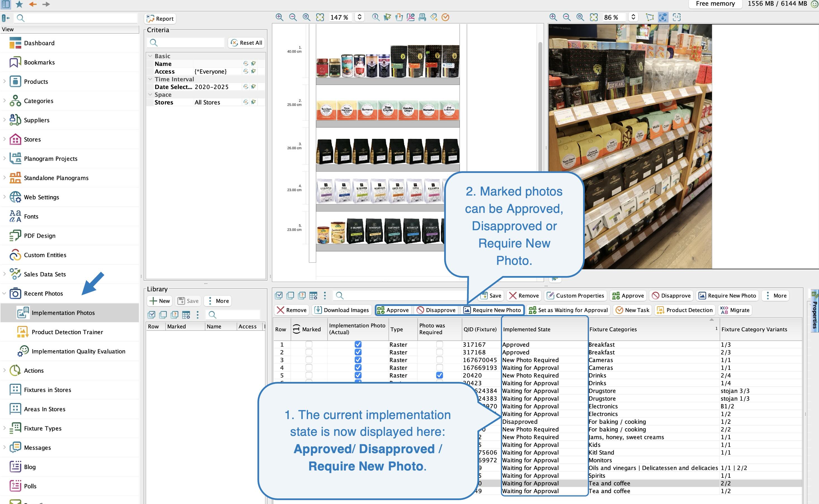
Task: Click the PDF export icon above planogram
Action: (x=411, y=17)
